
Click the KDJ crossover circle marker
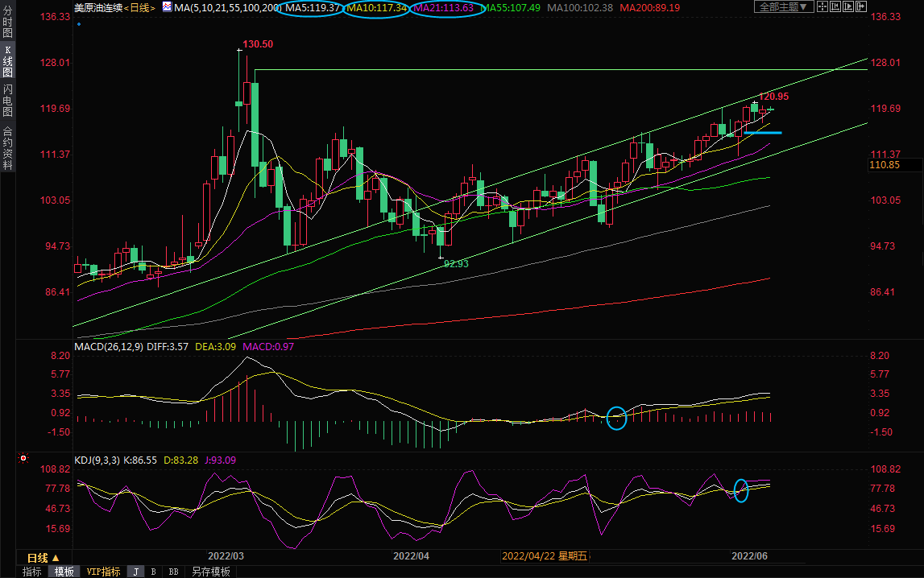point(741,490)
